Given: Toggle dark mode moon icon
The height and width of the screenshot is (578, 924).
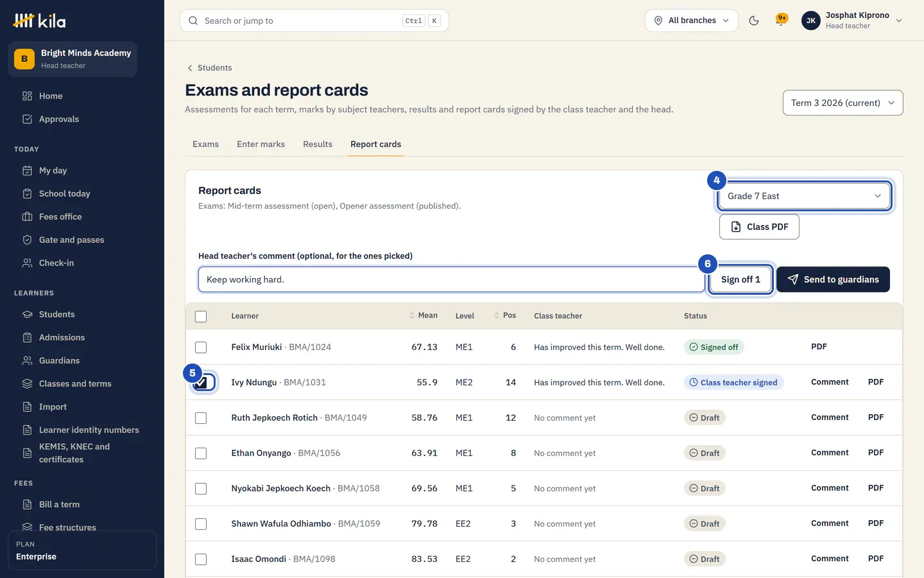Looking at the screenshot, I should click(x=754, y=21).
